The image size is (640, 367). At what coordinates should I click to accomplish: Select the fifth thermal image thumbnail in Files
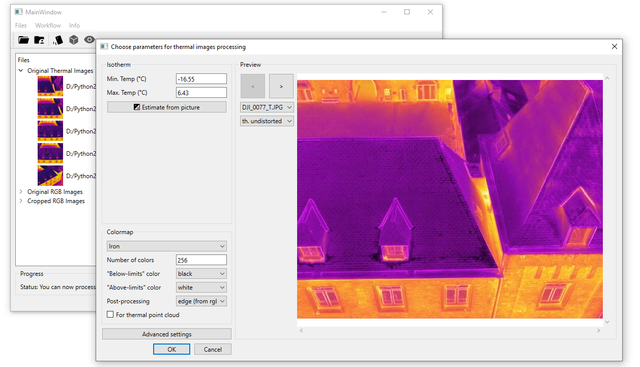[50, 176]
